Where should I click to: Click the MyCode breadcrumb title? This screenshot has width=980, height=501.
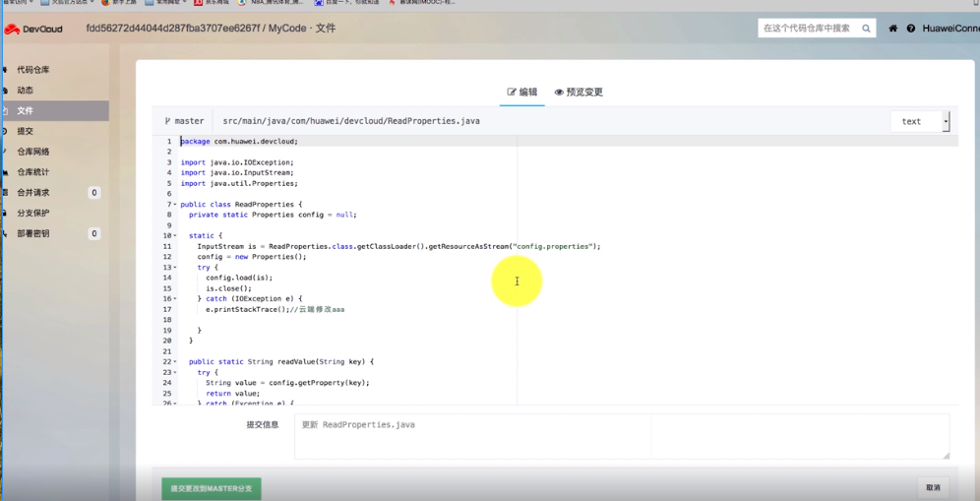[285, 29]
